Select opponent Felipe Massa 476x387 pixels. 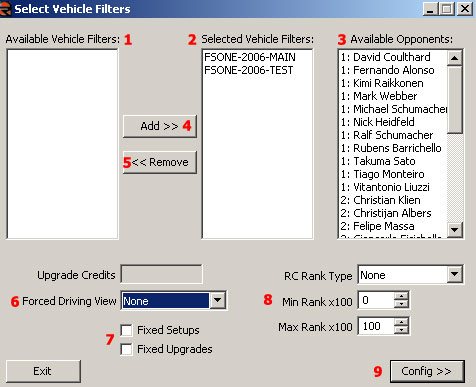(377, 226)
